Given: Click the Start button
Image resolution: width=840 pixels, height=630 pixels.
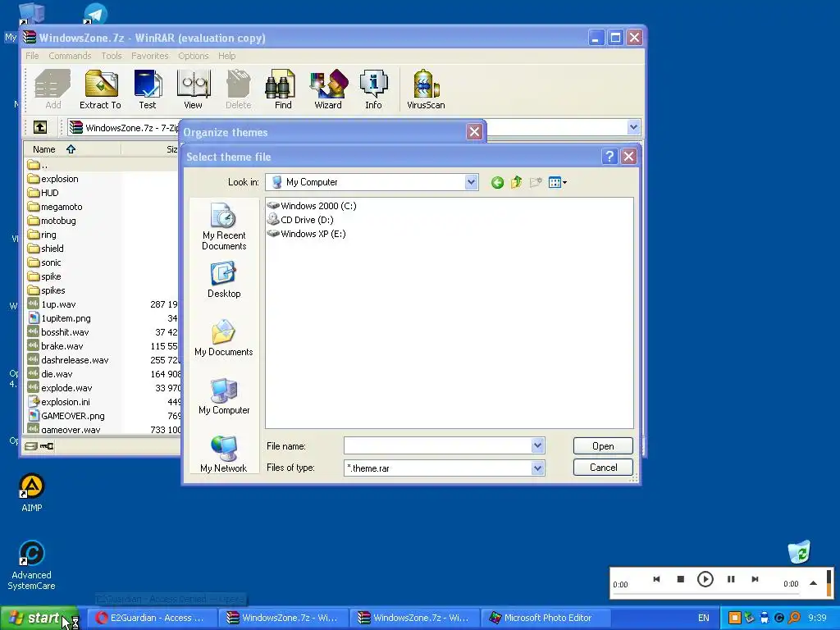Looking at the screenshot, I should [x=39, y=618].
